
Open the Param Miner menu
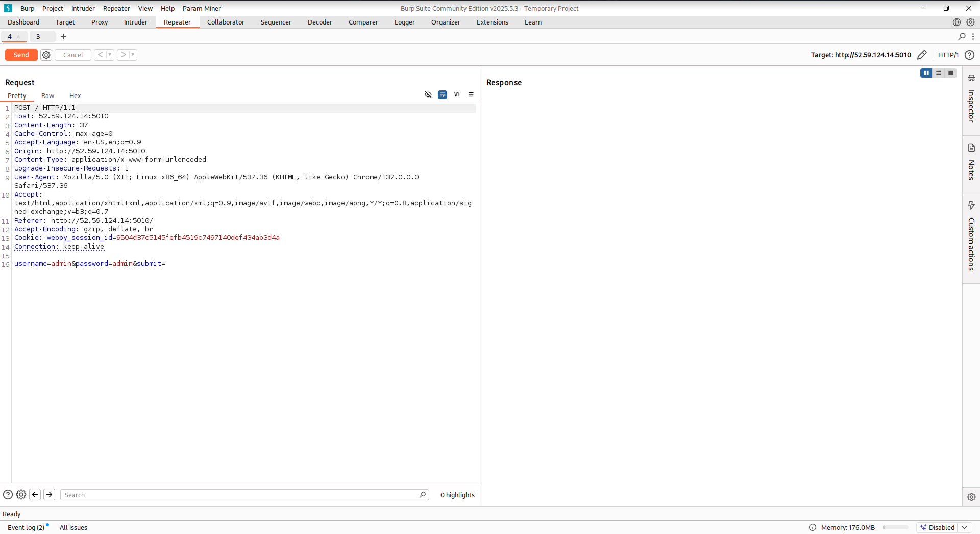(202, 8)
